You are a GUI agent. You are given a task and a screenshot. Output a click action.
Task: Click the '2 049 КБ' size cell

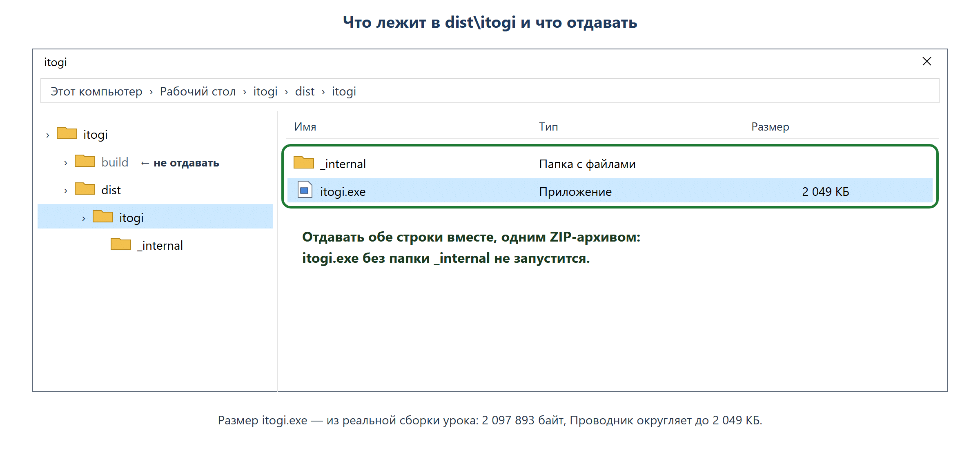pos(825,192)
